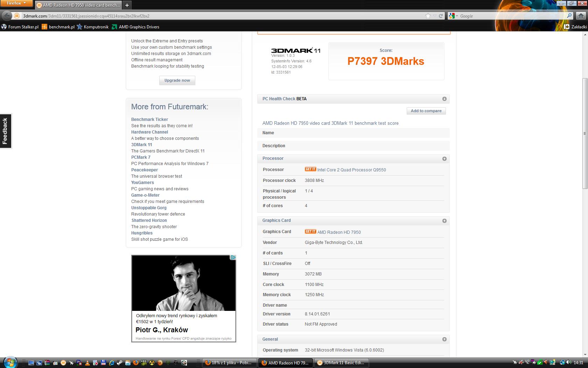588x368 pixels.
Task: Bookmark this page with the star icon
Action: [x=428, y=16]
